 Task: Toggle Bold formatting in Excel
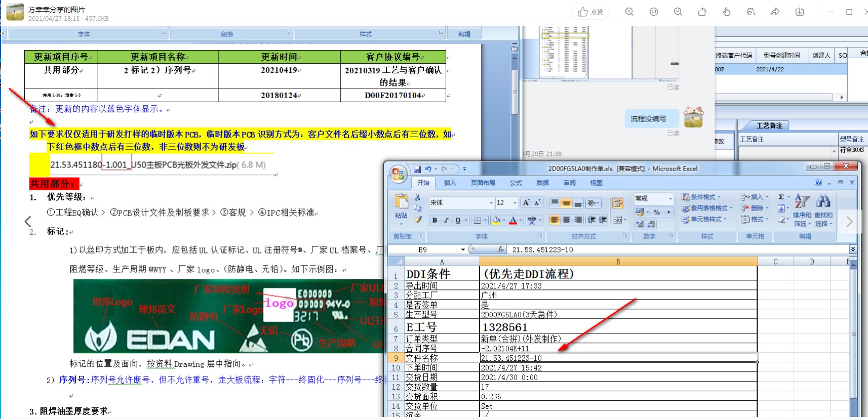click(x=435, y=220)
